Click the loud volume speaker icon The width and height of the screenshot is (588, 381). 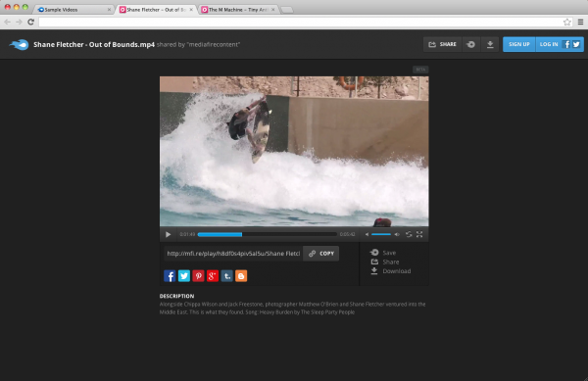click(397, 234)
